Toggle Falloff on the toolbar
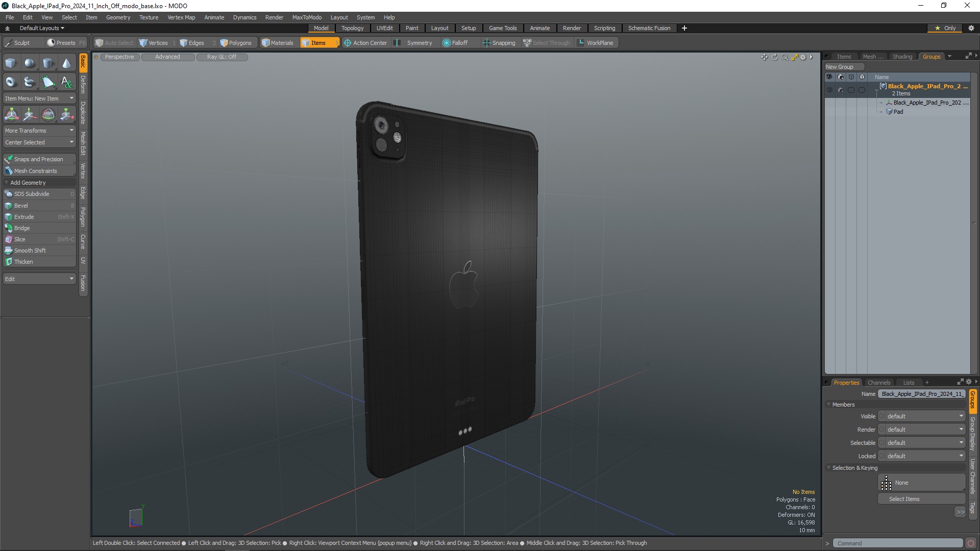 455,43
